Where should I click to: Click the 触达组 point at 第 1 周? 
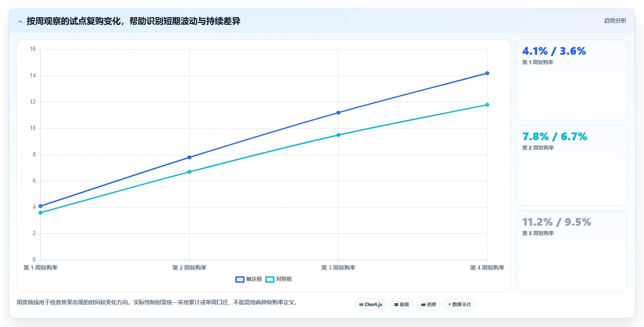click(x=40, y=206)
